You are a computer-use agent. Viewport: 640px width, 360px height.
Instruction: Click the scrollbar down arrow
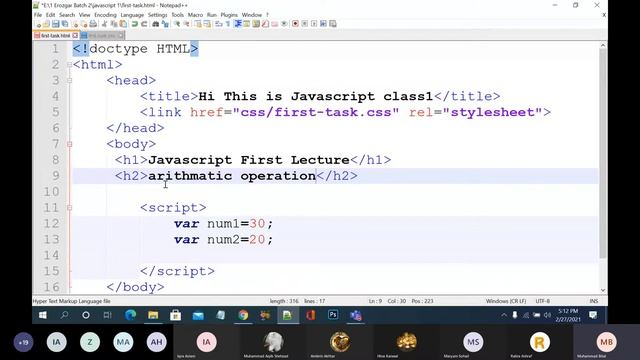(603, 290)
